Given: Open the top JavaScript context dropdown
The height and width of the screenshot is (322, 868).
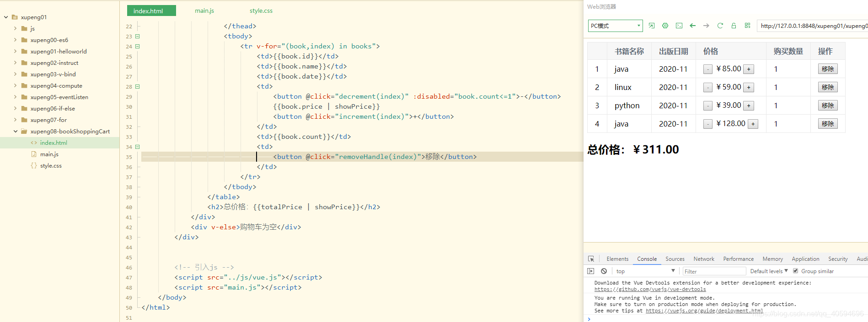Looking at the screenshot, I should pyautogui.click(x=645, y=271).
